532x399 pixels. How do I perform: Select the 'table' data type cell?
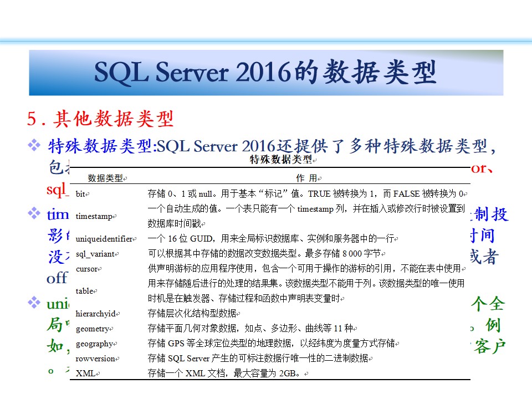click(x=84, y=291)
